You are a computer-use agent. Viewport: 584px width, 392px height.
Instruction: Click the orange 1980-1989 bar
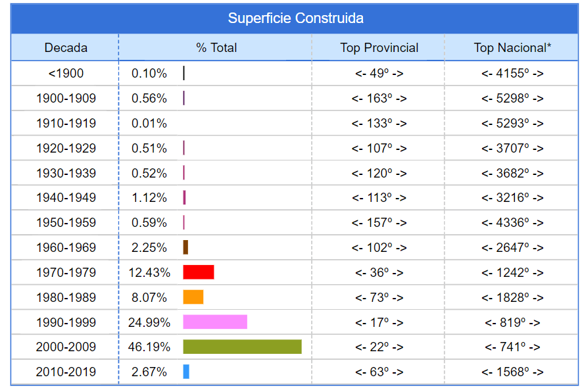193,297
